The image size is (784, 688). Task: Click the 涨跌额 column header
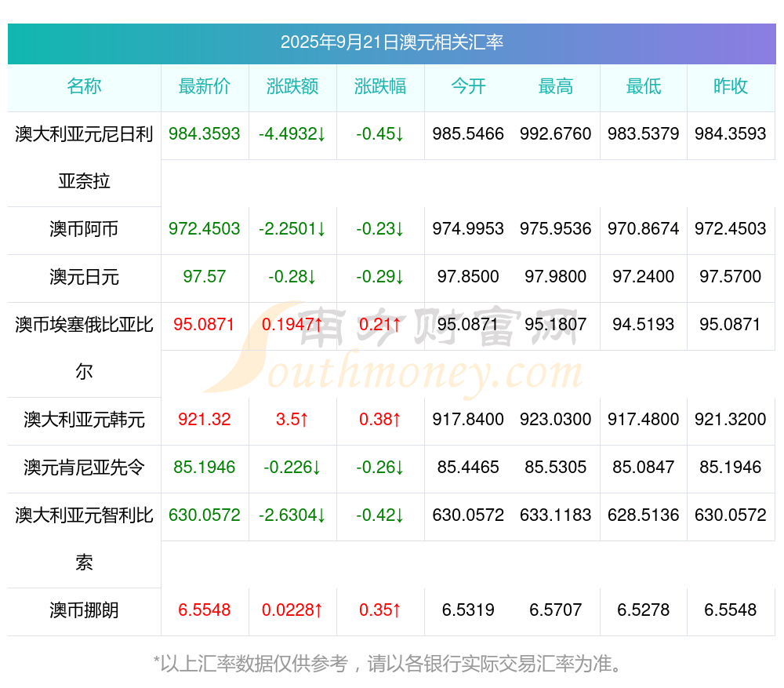292,86
